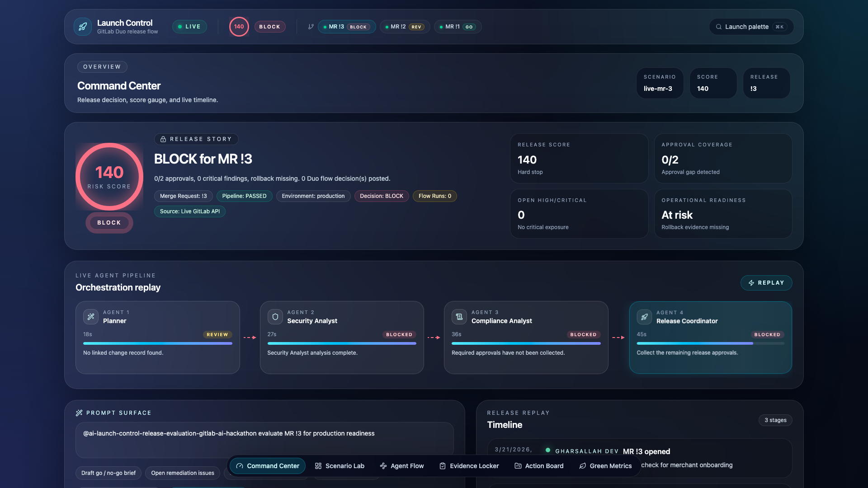Screen dimensions: 868x488
Task: Select the MR !3 BLOCK chip
Action: [347, 27]
